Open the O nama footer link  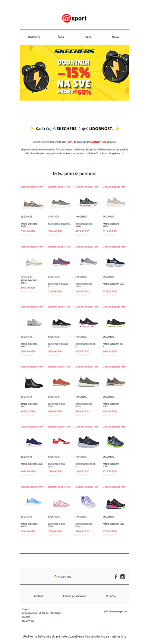click(x=111, y=596)
